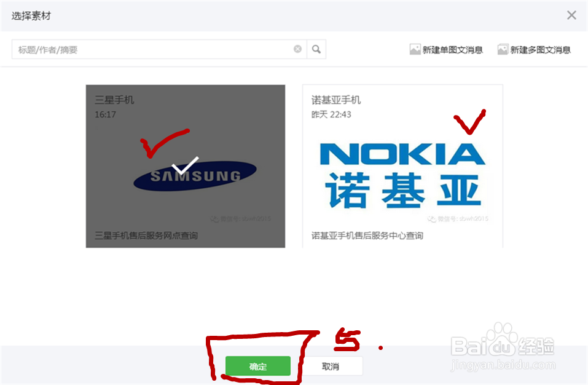The width and height of the screenshot is (588, 385).
Task: Close the 选择素材 dialog
Action: coord(571,15)
